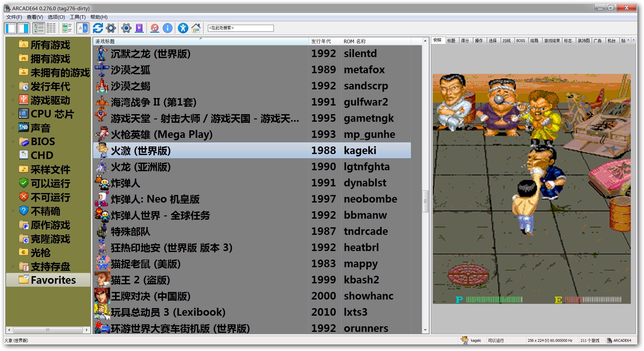Screen dimensions: 644x351
Task: Click the 克隆游戏 folder icon
Action: click(24, 239)
